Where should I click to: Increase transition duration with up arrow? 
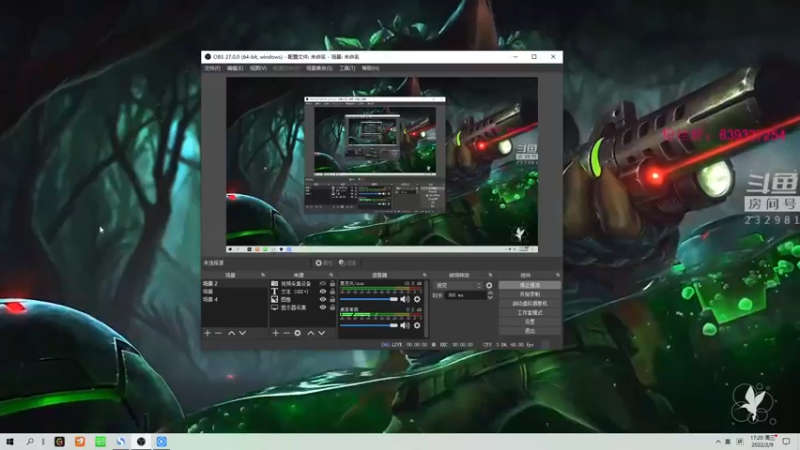(x=490, y=293)
